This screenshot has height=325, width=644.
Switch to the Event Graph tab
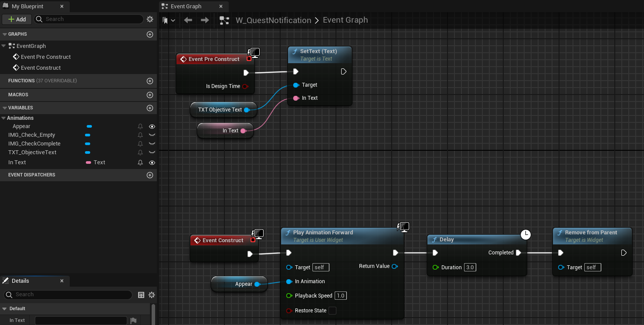(x=186, y=7)
